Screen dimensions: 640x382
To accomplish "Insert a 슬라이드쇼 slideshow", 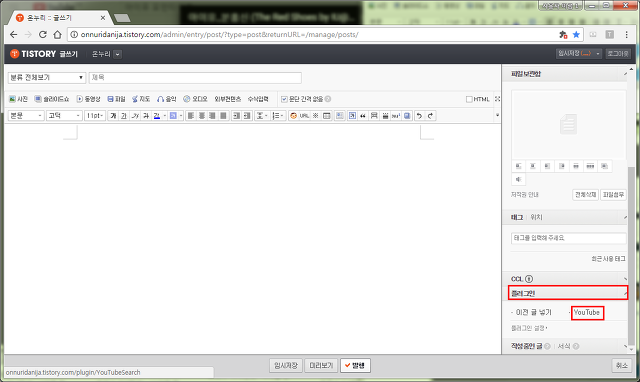I will [x=52, y=99].
